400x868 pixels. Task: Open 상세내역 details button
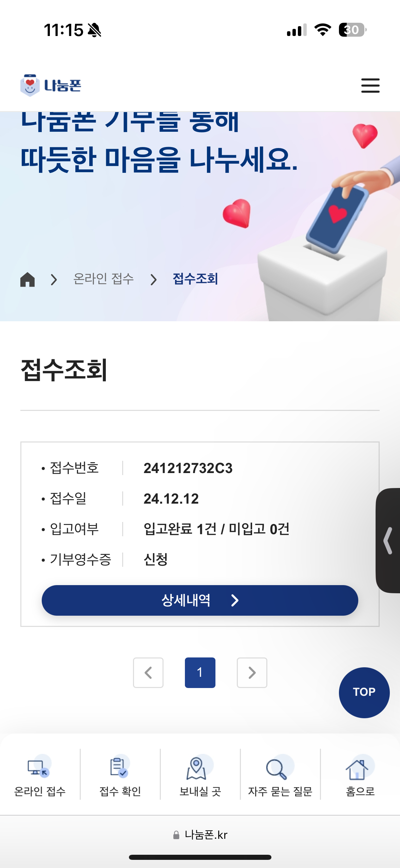pyautogui.click(x=200, y=600)
